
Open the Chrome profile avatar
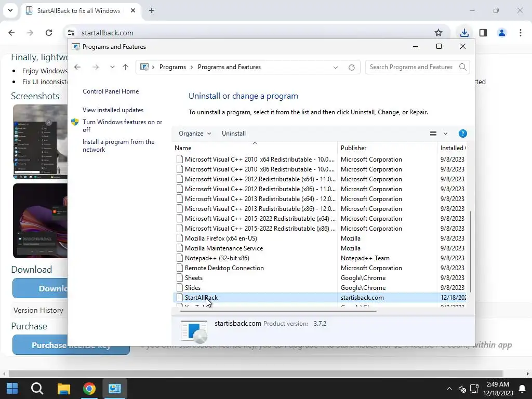(x=501, y=33)
